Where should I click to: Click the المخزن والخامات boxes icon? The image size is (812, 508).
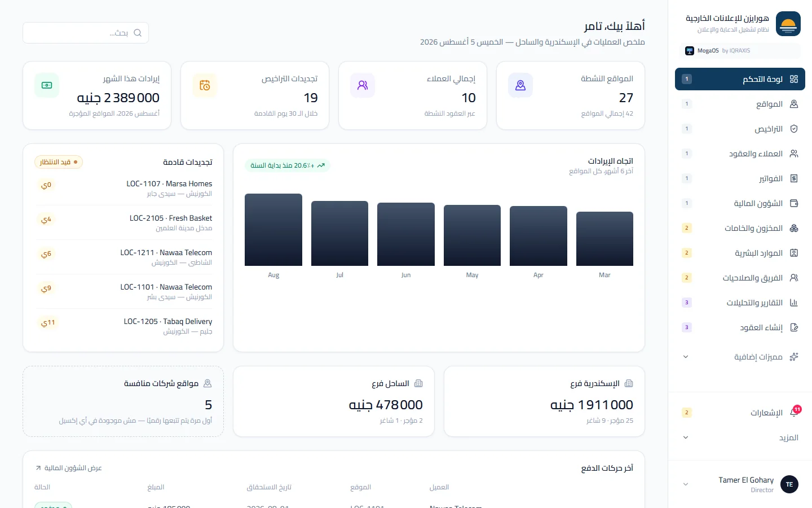tap(794, 228)
